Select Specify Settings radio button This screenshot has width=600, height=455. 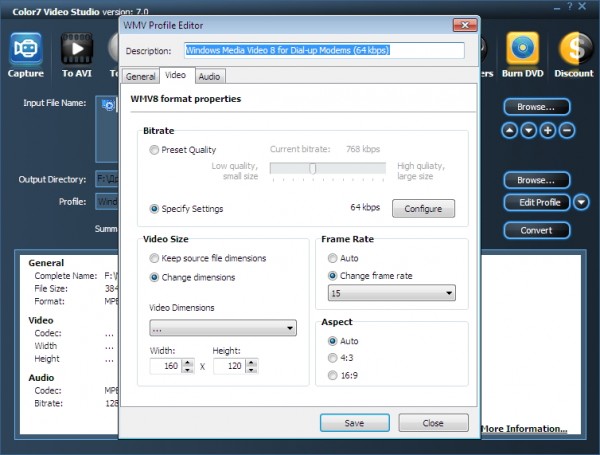tap(154, 209)
